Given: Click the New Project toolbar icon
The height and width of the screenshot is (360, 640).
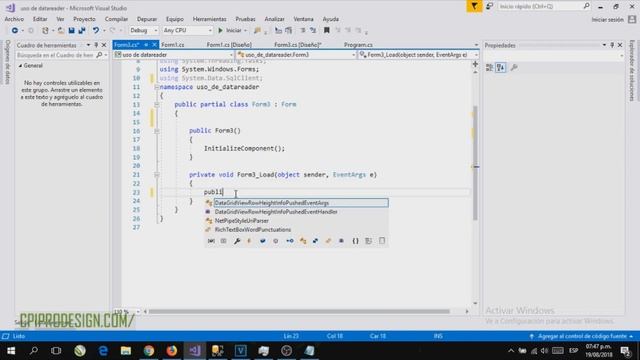Looking at the screenshot, I should [x=45, y=31].
